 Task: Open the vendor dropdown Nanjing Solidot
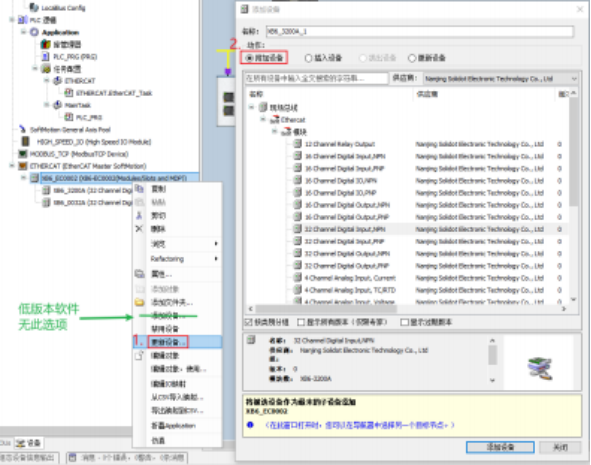(x=501, y=79)
